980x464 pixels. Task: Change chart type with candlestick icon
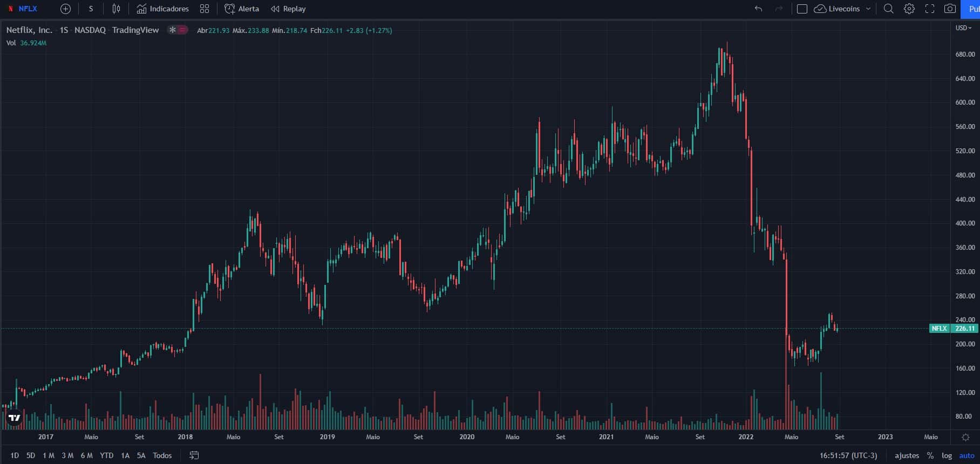tap(116, 9)
